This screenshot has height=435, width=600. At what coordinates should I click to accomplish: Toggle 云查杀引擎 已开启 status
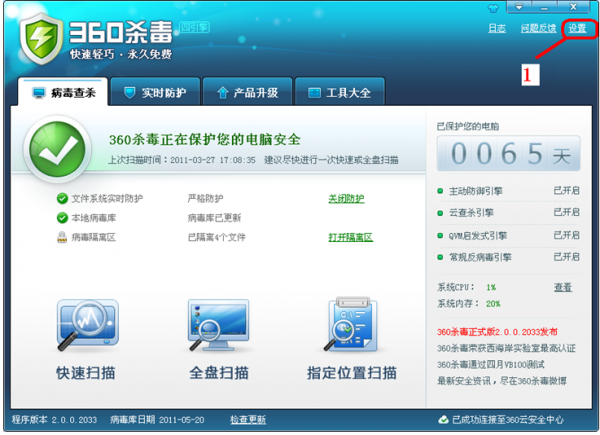pos(567,212)
